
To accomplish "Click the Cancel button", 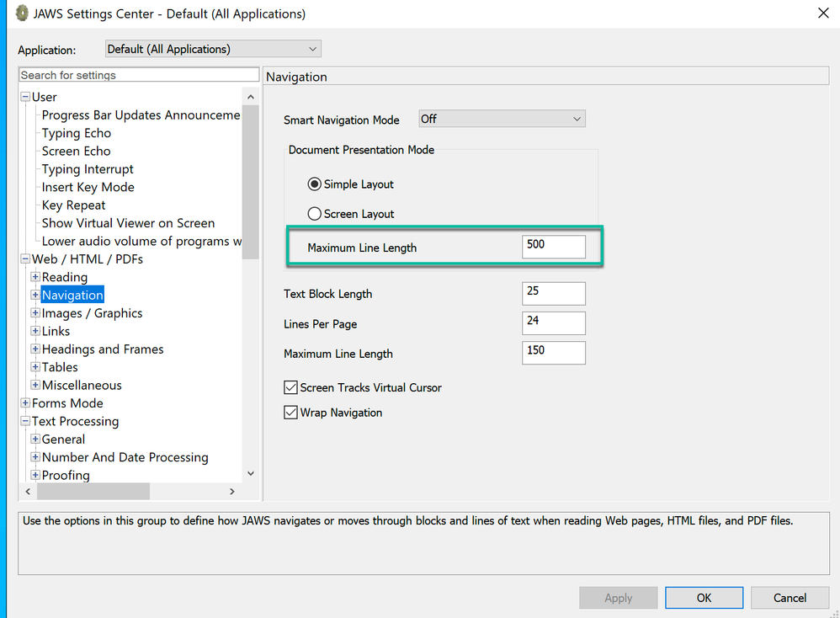I will (x=789, y=598).
